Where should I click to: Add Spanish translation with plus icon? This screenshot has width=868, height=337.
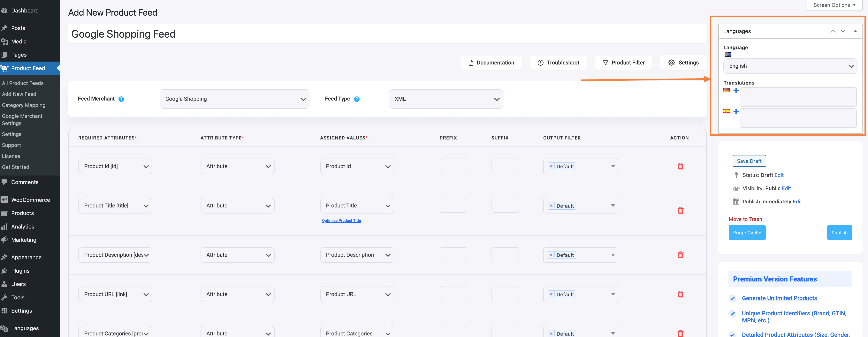pos(736,112)
